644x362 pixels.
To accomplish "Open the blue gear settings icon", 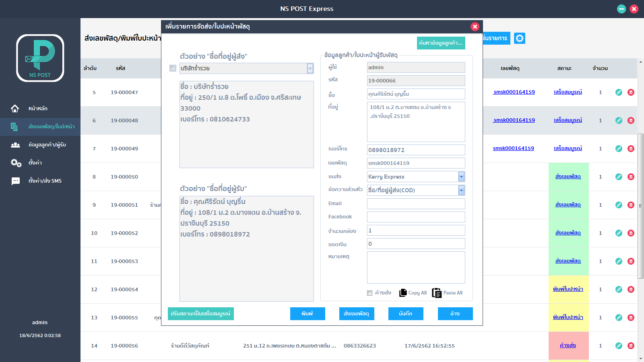I will [520, 38].
